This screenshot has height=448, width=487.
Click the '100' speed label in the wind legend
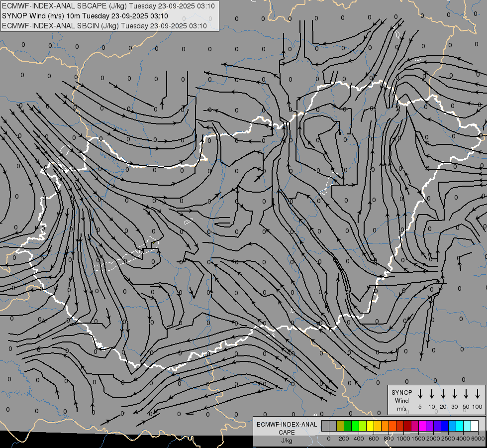pos(478,407)
